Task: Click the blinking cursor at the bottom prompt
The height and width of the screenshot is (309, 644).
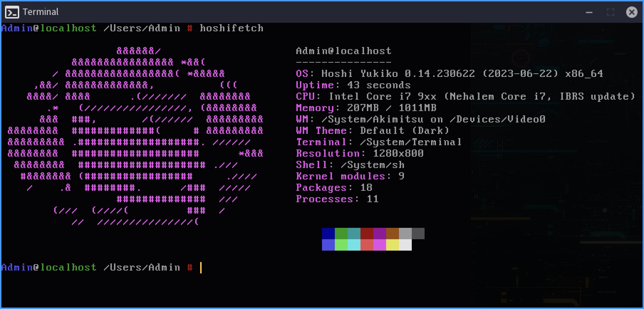Action: tap(201, 267)
